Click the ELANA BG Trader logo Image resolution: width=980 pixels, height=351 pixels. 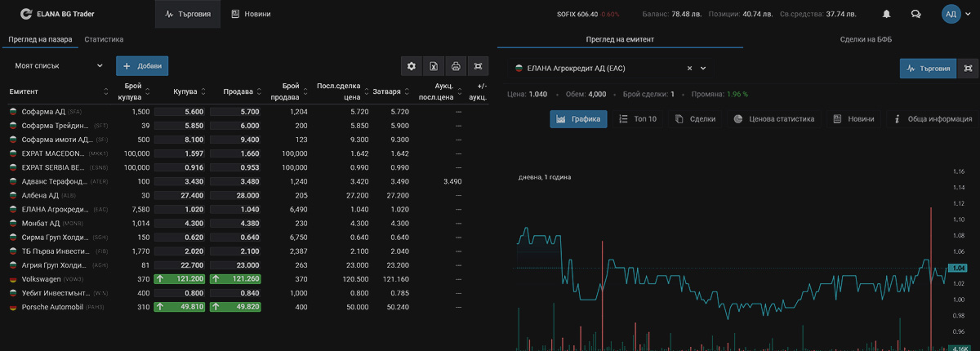[57, 14]
